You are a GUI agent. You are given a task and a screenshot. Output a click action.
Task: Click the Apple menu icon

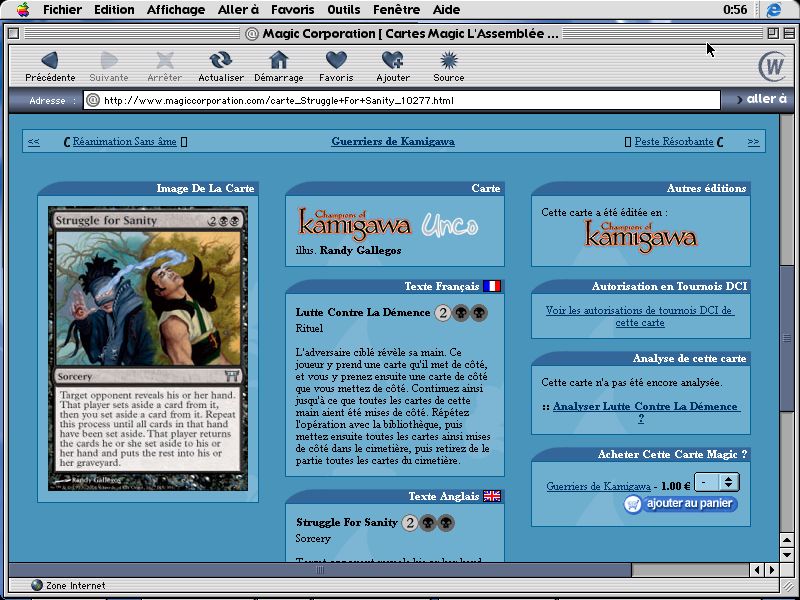[x=22, y=10]
